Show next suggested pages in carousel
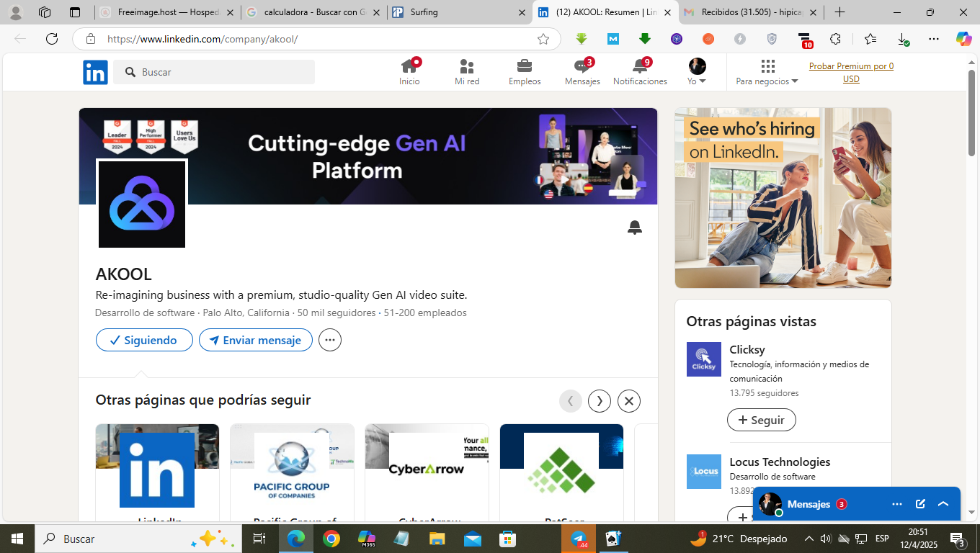 pos(600,401)
